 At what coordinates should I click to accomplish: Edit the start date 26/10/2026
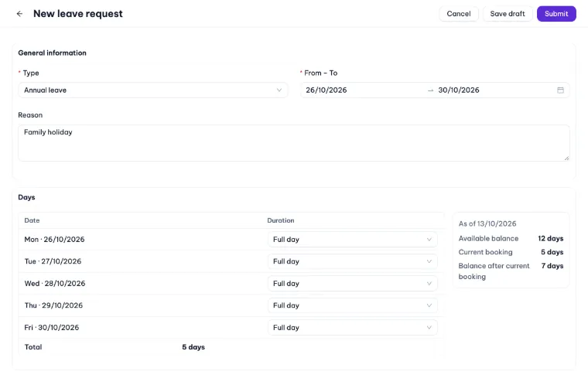[326, 90]
